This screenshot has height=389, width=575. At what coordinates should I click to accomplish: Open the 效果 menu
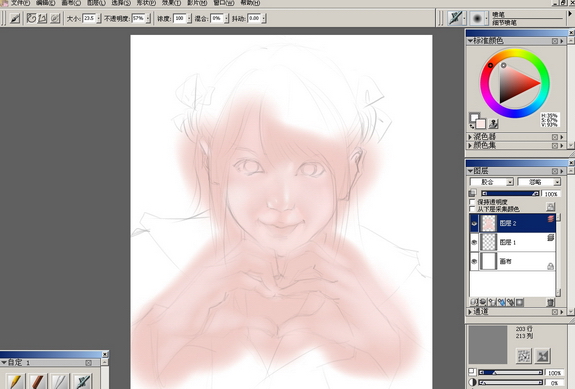pos(171,3)
